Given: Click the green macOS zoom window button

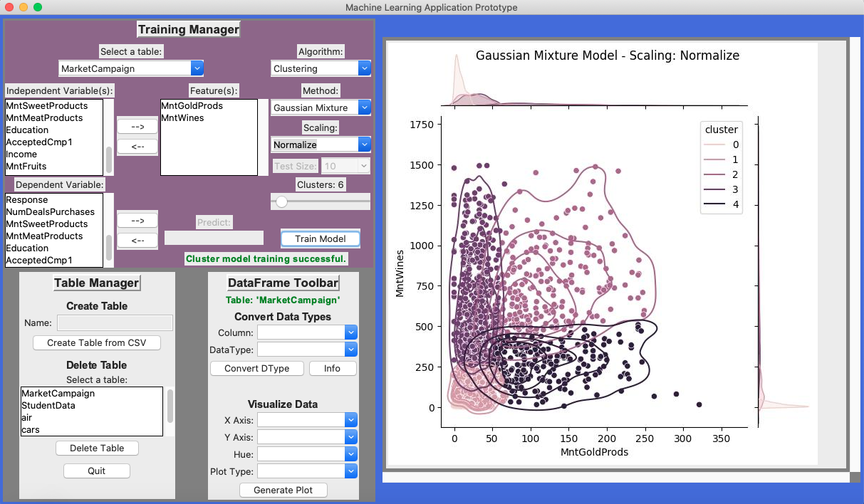Looking at the screenshot, I should click(x=38, y=7).
